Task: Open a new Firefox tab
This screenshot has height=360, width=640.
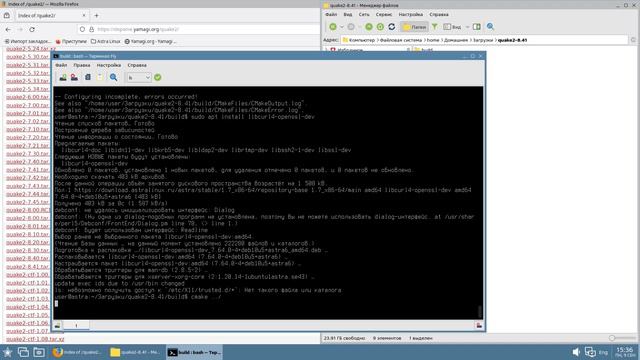Action: pyautogui.click(x=96, y=16)
